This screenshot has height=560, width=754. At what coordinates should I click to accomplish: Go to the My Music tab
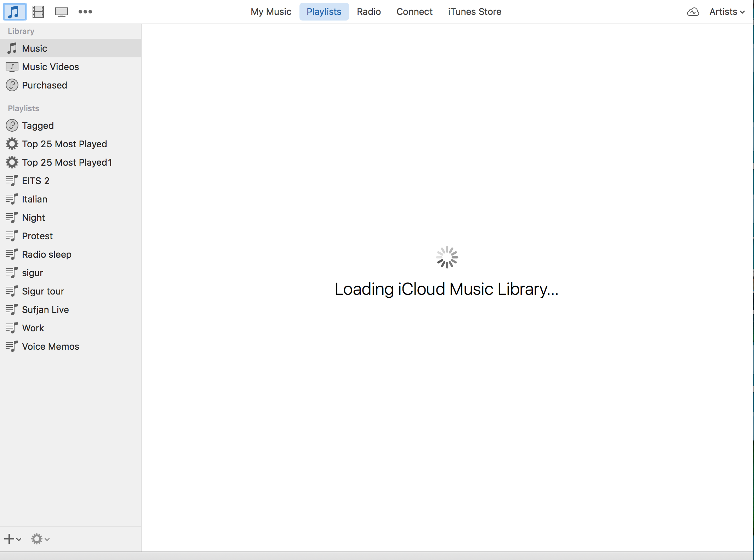tap(271, 12)
